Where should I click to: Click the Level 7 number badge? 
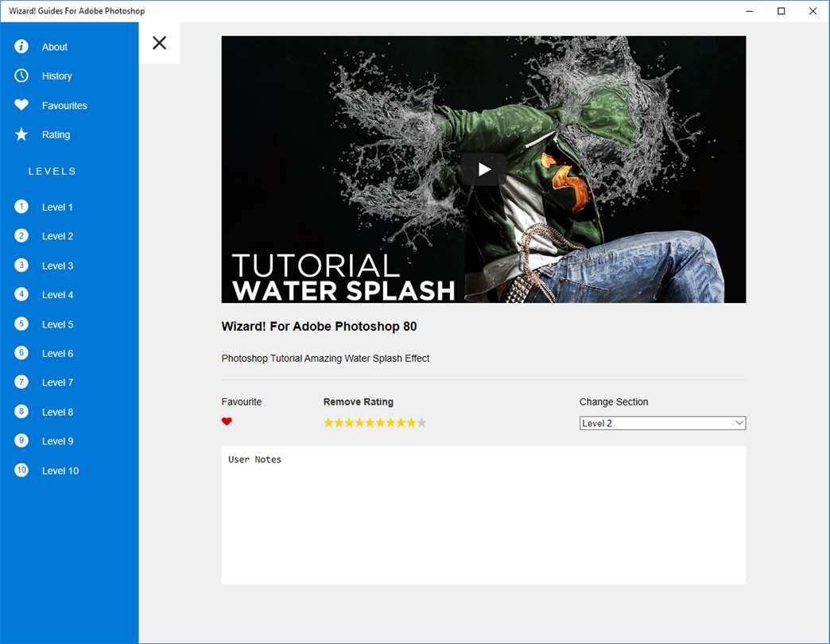click(21, 382)
